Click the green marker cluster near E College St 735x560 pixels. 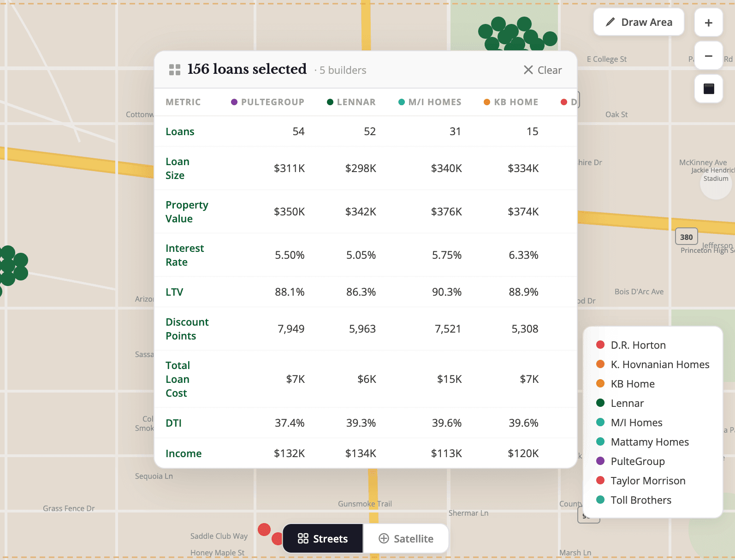(517, 34)
